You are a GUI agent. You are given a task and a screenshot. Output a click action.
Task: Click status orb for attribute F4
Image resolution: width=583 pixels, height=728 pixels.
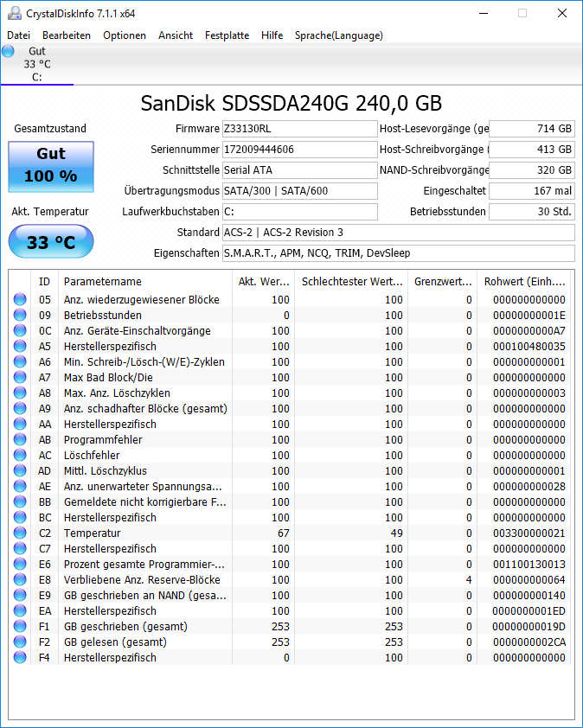click(x=20, y=657)
